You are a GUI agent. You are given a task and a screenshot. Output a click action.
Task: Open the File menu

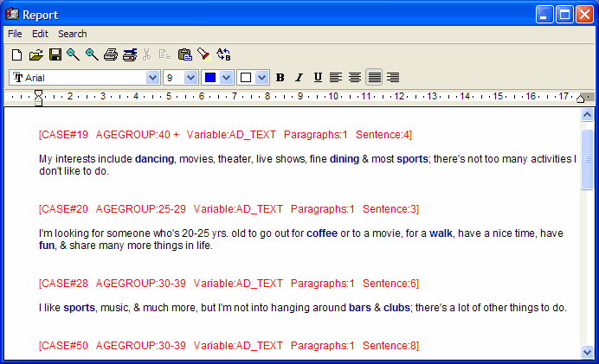tap(15, 34)
